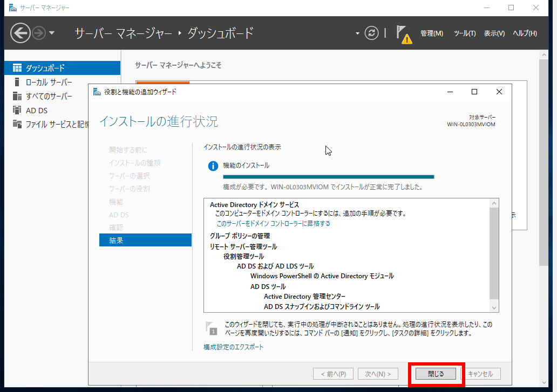The height and width of the screenshot is (392, 557).
Task: Close the 役割と機能の追加ウィザード window
Action: (x=499, y=92)
